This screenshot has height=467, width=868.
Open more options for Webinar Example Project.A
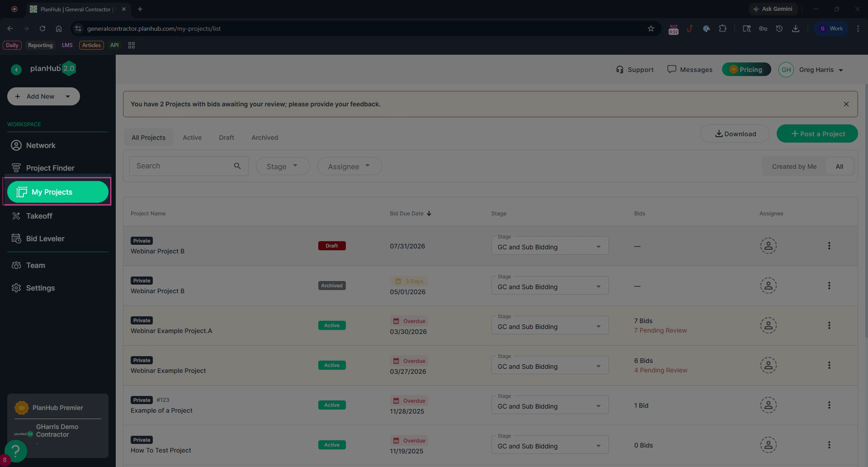tap(829, 325)
